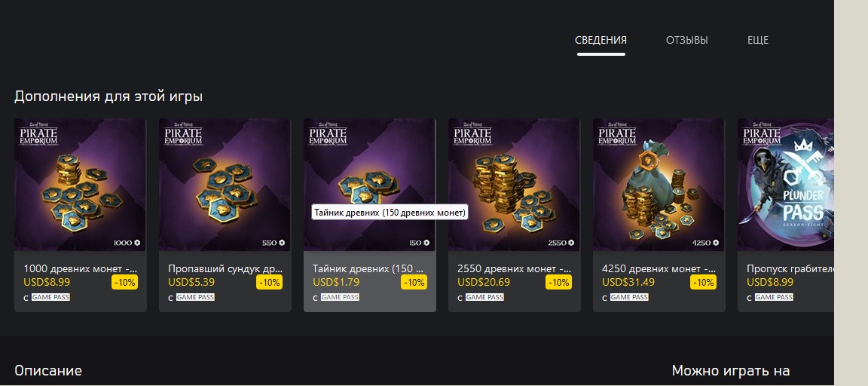Click the Game Pass badge under USD$20.69
The width and height of the screenshot is (868, 386).
tap(484, 297)
